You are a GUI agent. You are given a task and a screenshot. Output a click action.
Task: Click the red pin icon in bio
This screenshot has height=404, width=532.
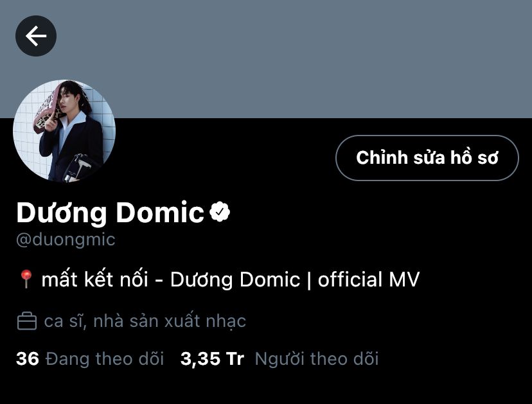[x=26, y=279]
